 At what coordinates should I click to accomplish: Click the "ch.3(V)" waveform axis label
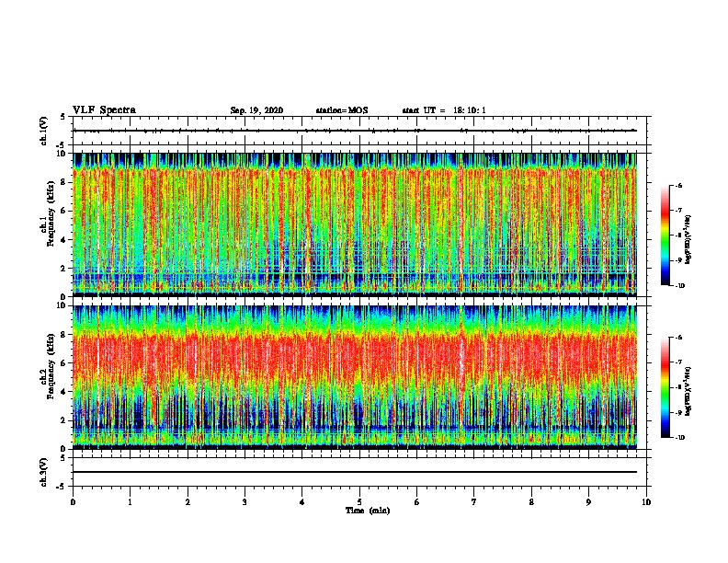click(44, 472)
